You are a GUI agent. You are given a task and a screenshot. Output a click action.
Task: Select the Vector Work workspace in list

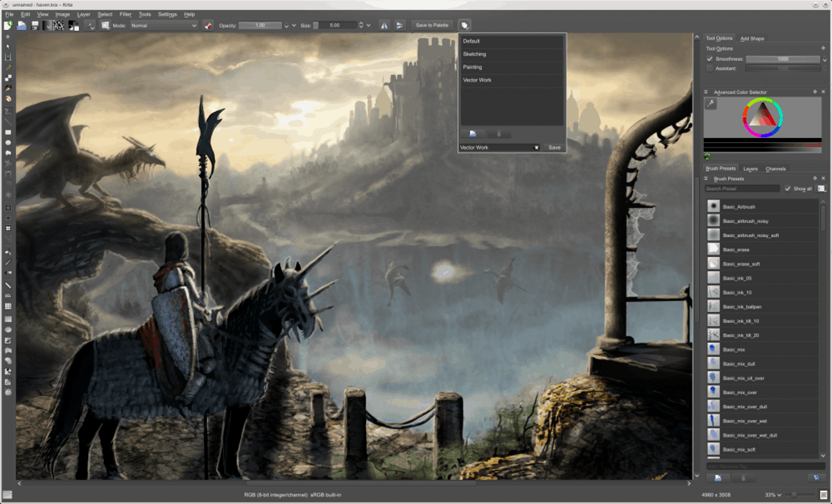click(512, 80)
